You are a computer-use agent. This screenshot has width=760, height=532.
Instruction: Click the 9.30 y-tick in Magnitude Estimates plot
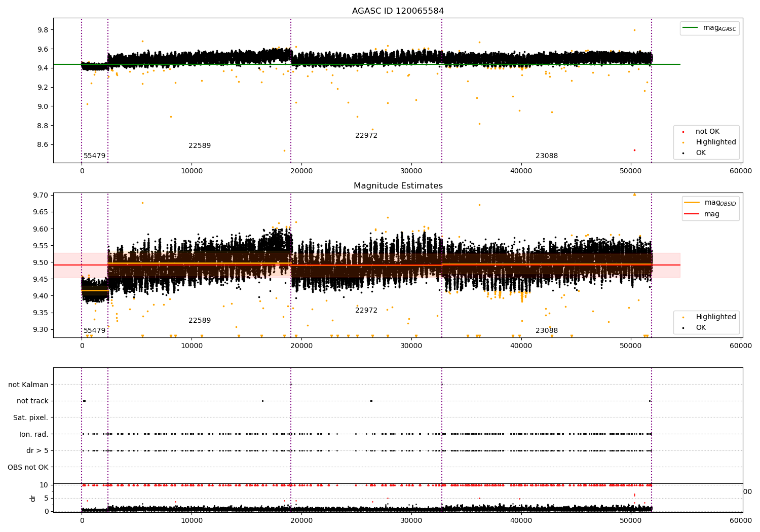pos(41,330)
